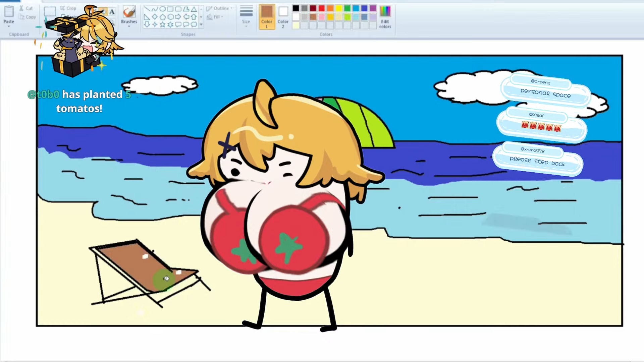644x362 pixels.
Task: Click the Copy button
Action: coord(28,17)
